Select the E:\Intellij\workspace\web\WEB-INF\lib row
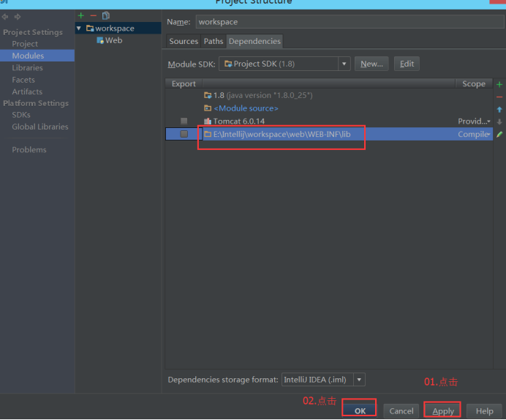 pyautogui.click(x=329, y=134)
